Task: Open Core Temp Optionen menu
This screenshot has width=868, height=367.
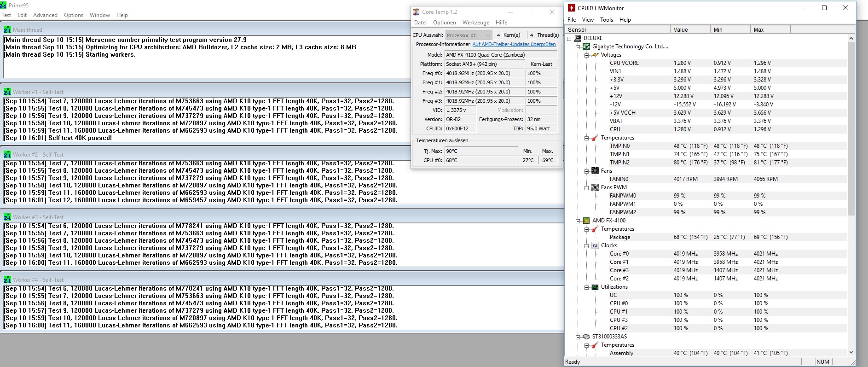Action: [x=445, y=23]
